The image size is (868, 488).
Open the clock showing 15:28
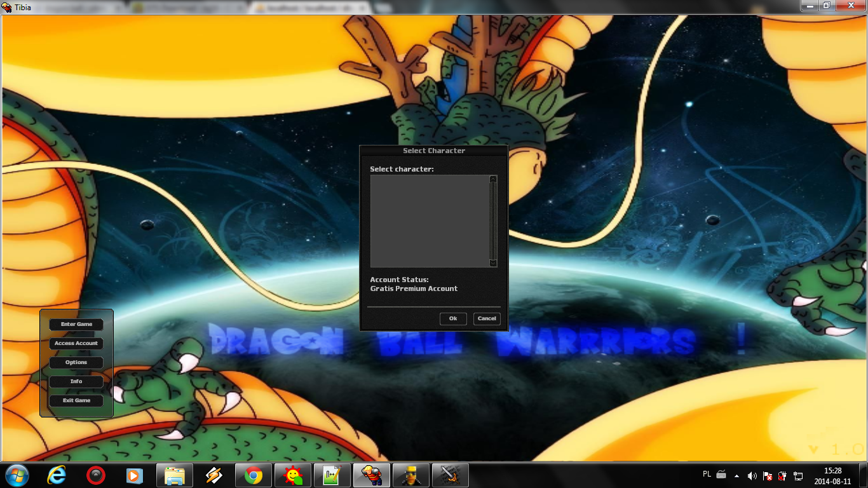pyautogui.click(x=832, y=475)
